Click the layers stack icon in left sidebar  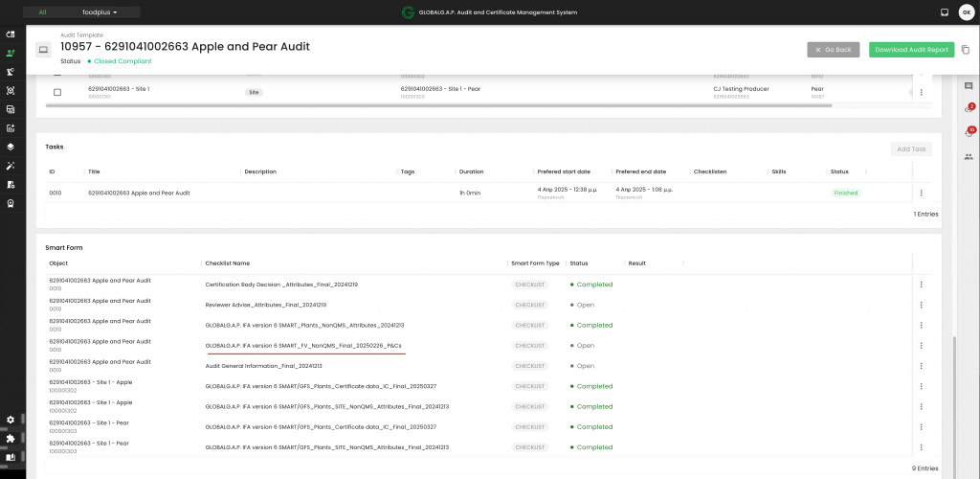click(11, 147)
